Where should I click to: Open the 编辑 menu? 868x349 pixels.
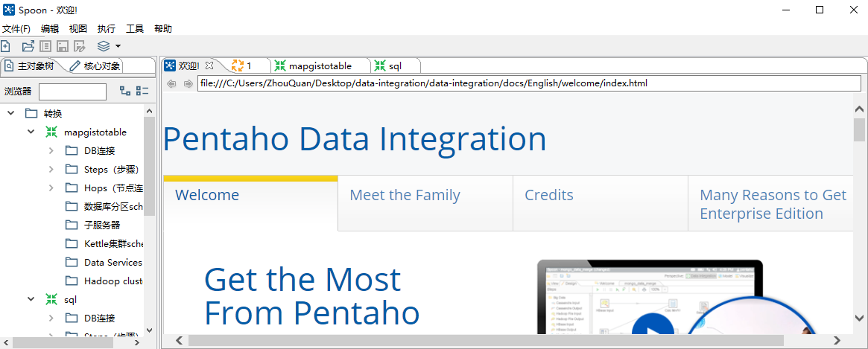click(x=50, y=29)
